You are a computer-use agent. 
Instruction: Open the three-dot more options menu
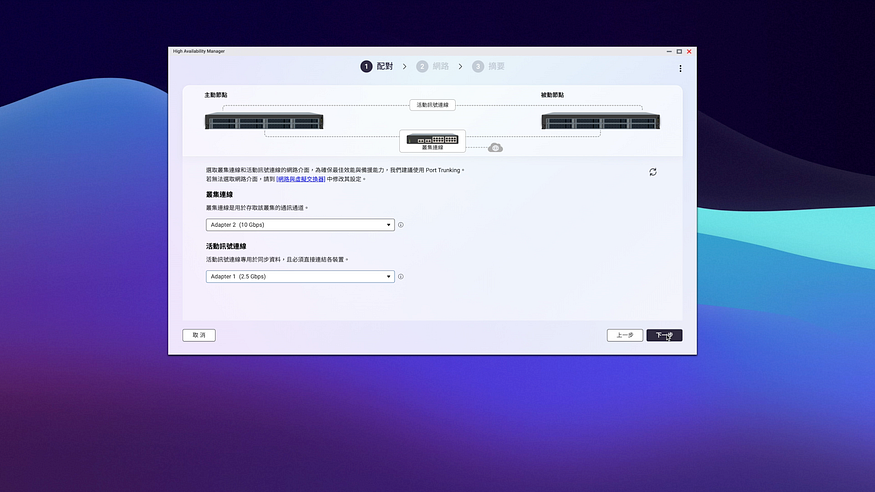coord(680,68)
